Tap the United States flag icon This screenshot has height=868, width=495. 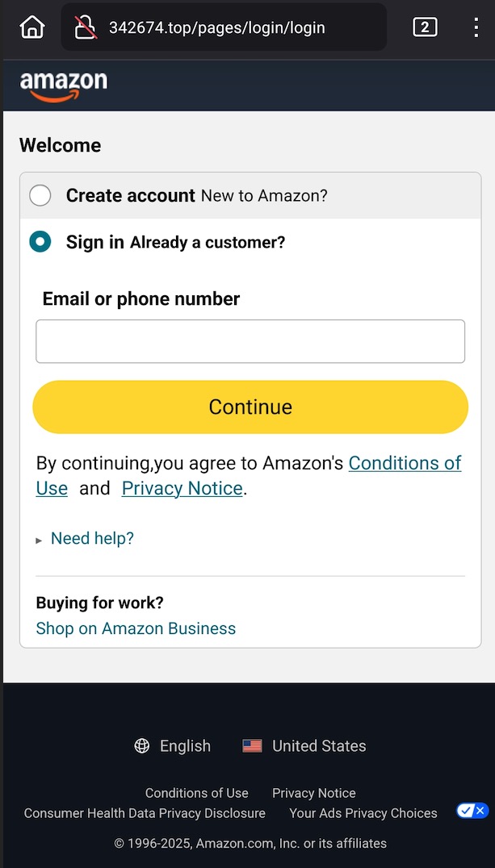coord(253,746)
